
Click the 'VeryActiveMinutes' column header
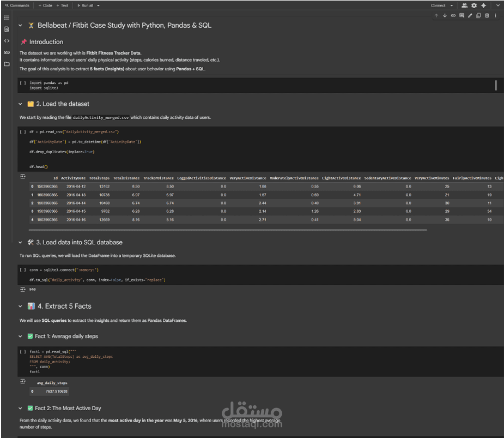432,178
